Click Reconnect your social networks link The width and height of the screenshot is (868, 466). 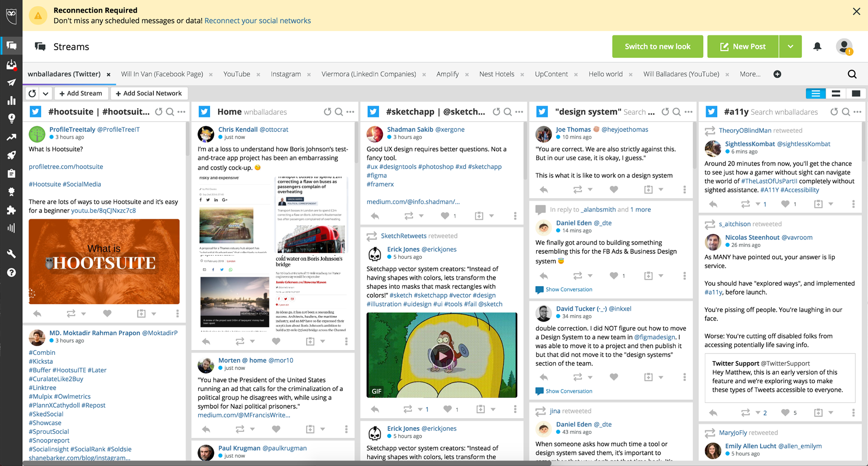(258, 21)
